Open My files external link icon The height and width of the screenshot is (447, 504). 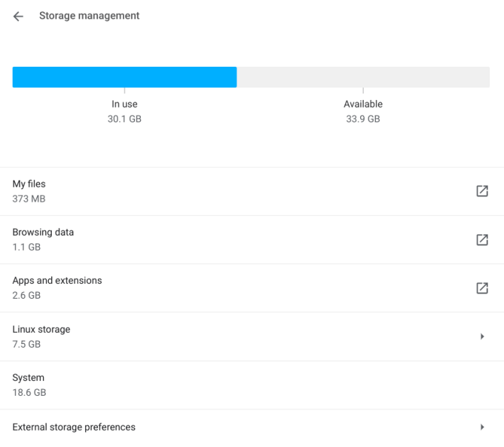pyautogui.click(x=482, y=191)
